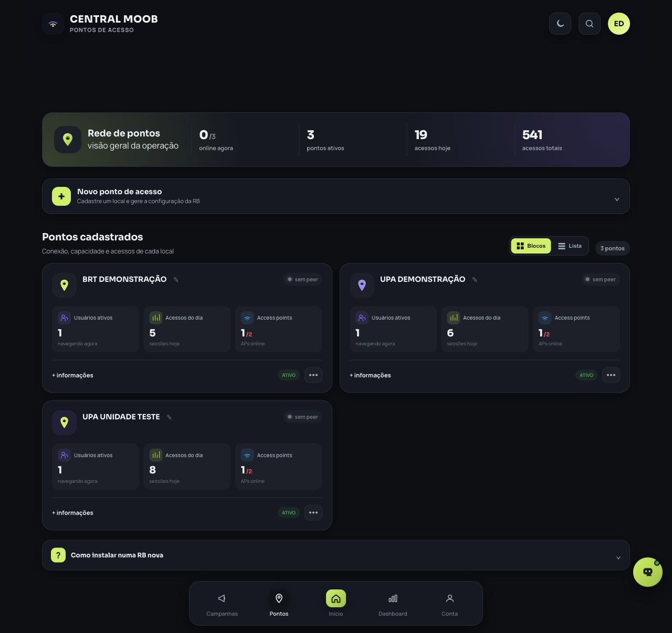
Task: Click Usuários ativos icon in BRT DEMONSTRAÇÃO
Action: click(64, 318)
